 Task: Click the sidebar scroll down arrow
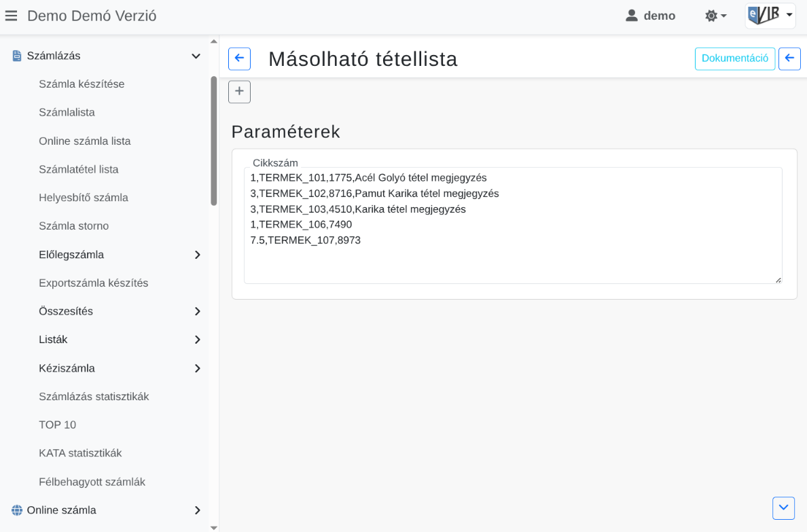214,528
